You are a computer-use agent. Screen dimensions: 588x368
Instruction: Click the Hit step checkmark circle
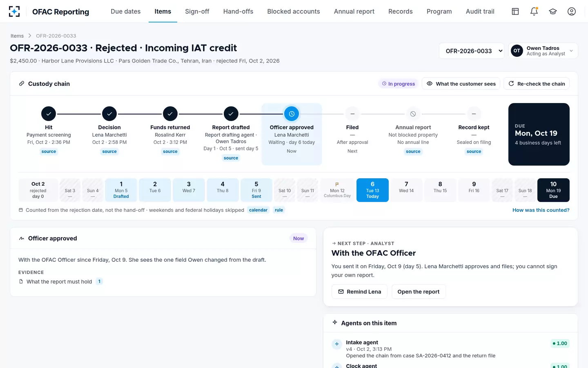click(x=49, y=114)
